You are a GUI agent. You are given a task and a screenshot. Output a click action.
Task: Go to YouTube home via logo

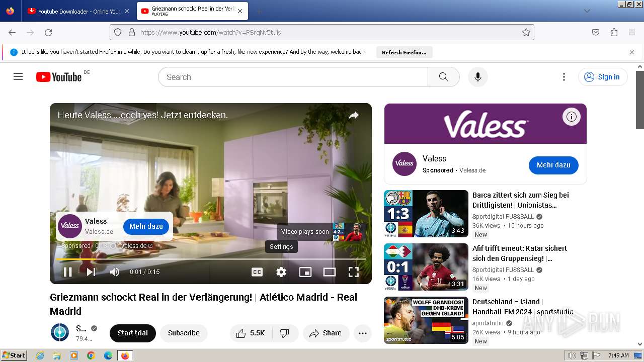[x=59, y=77]
